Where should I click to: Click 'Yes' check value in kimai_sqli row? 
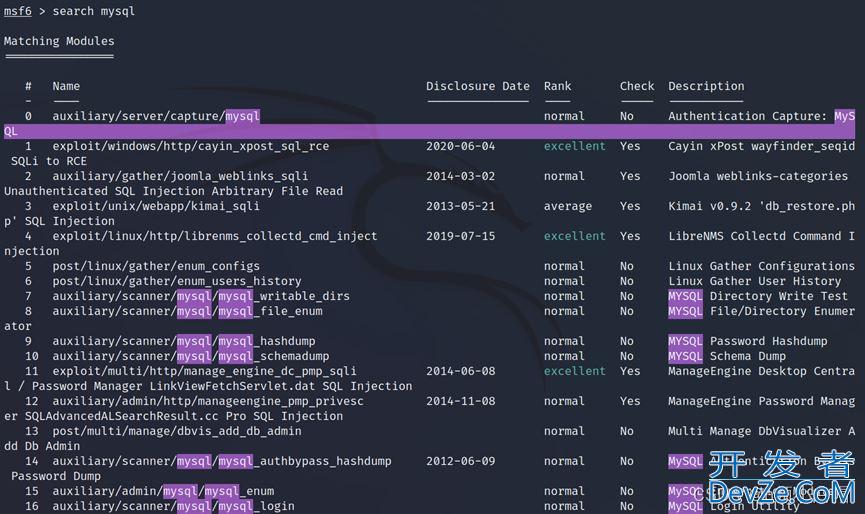(x=630, y=206)
